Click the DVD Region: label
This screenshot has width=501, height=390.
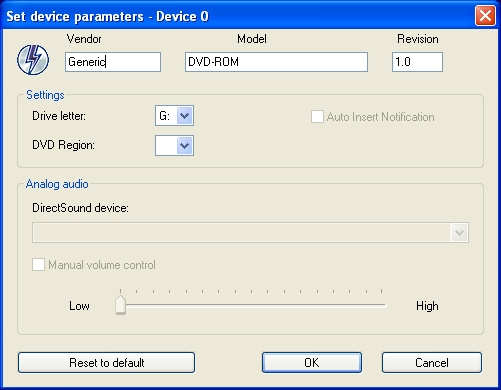coord(63,145)
